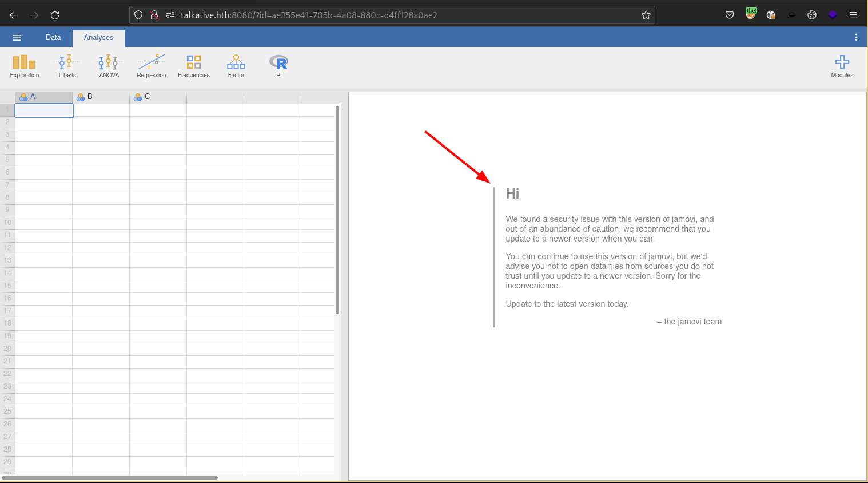The width and height of the screenshot is (868, 483).
Task: Open the vertical three-dot options menu
Action: point(856,38)
